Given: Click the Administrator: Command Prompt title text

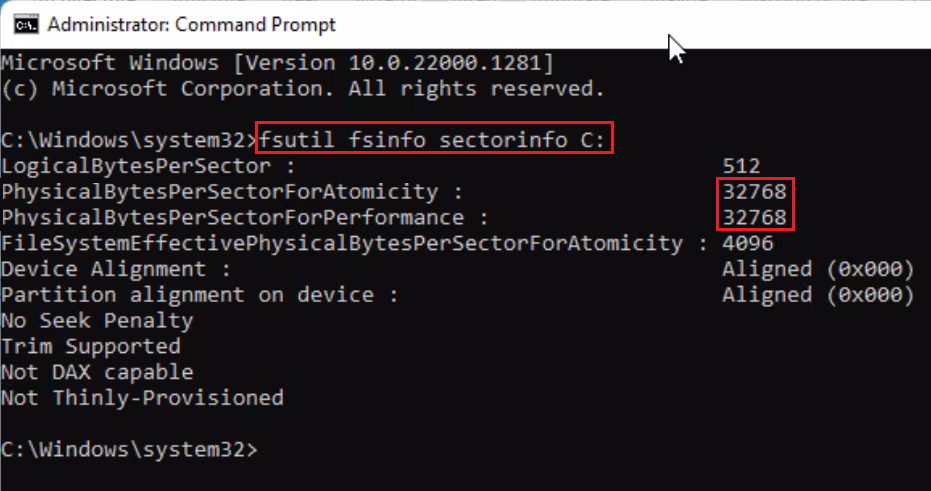Looking at the screenshot, I should 192,25.
